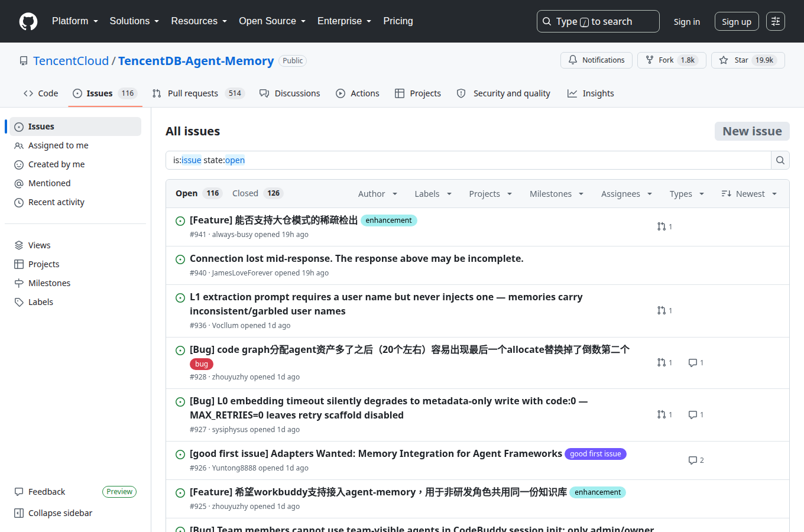Open the TencentCloud owner link
The height and width of the screenshot is (532, 804).
tap(71, 61)
